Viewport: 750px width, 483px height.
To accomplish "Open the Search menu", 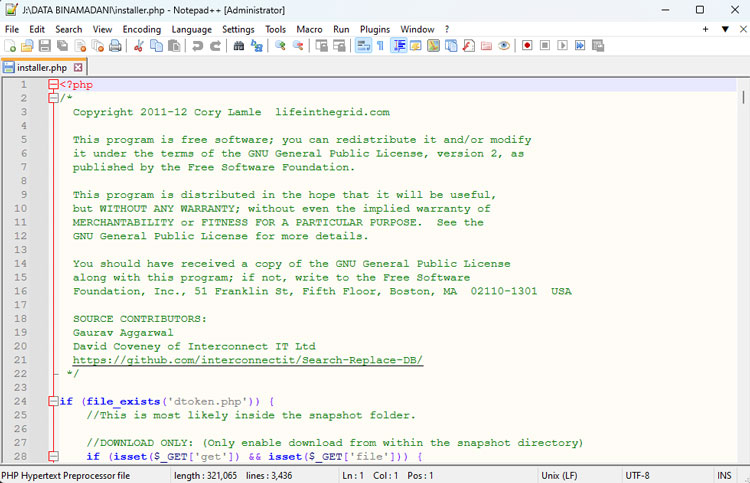I will click(x=68, y=29).
